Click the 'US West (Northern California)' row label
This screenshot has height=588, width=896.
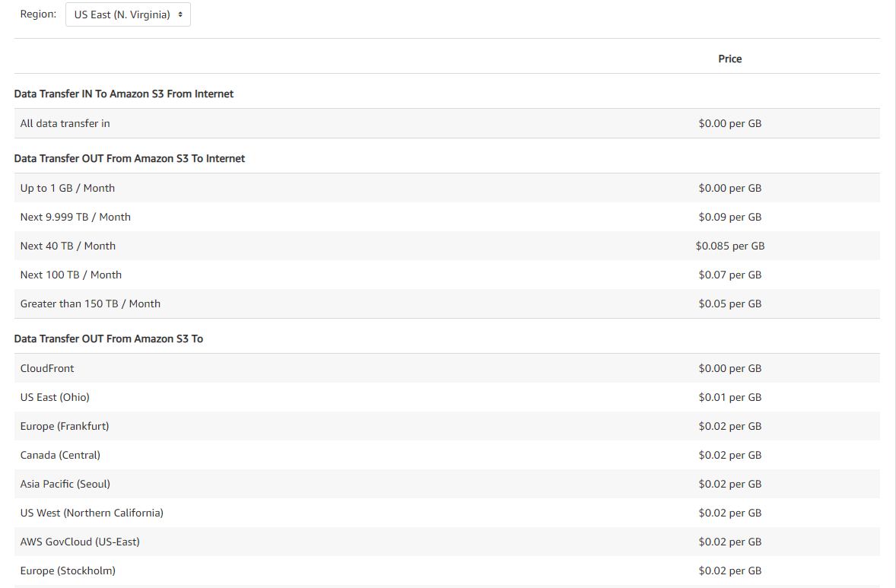point(91,513)
